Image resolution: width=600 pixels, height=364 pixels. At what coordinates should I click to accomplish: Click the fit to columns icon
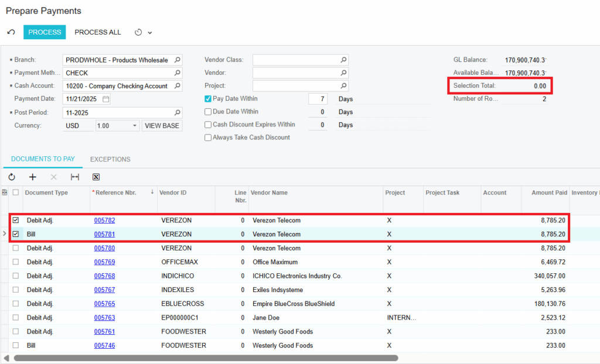(75, 177)
